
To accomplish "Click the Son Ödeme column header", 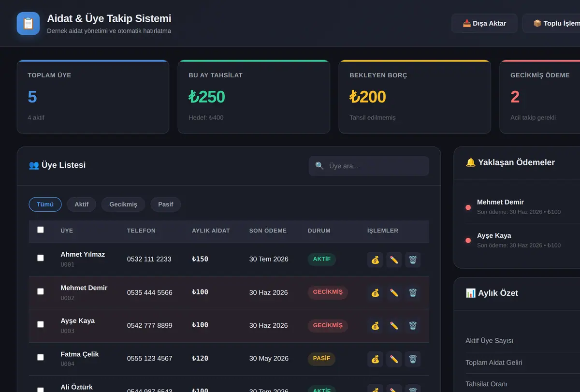I will (x=268, y=231).
